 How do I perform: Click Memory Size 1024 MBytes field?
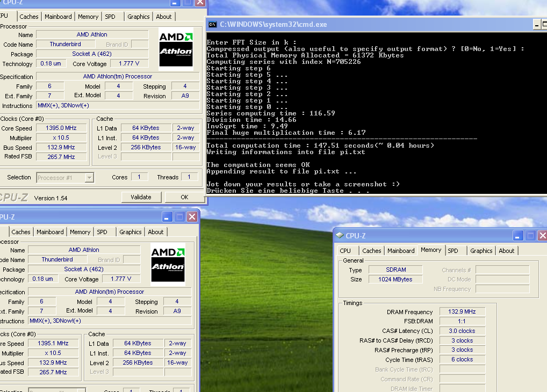point(395,279)
